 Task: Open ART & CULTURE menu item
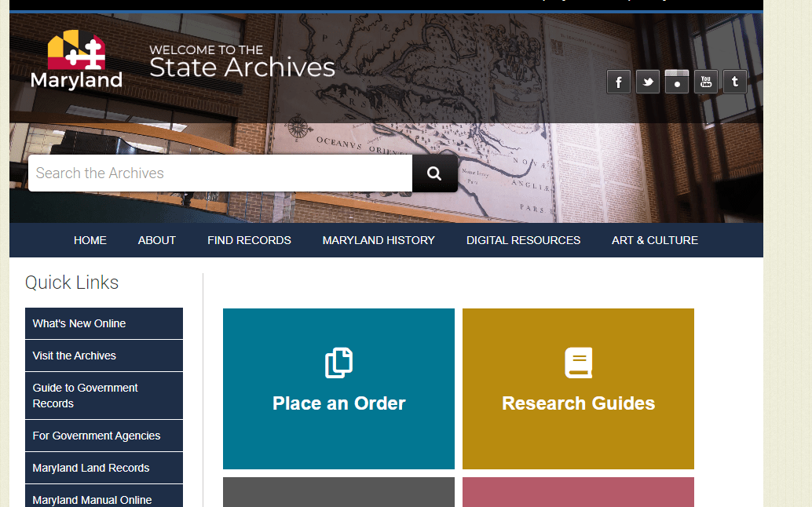[x=655, y=240]
